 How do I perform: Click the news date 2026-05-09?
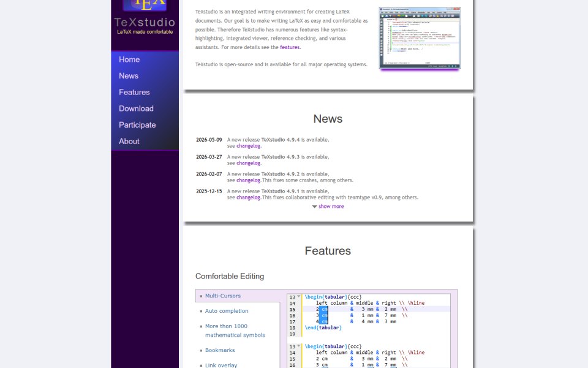209,140
